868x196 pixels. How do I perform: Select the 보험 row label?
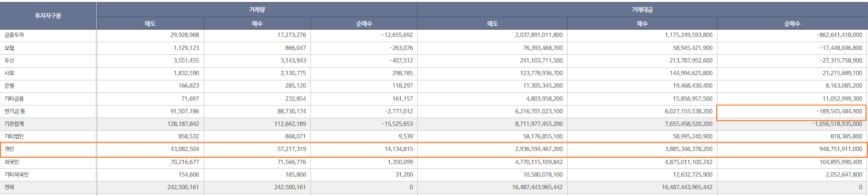point(10,48)
